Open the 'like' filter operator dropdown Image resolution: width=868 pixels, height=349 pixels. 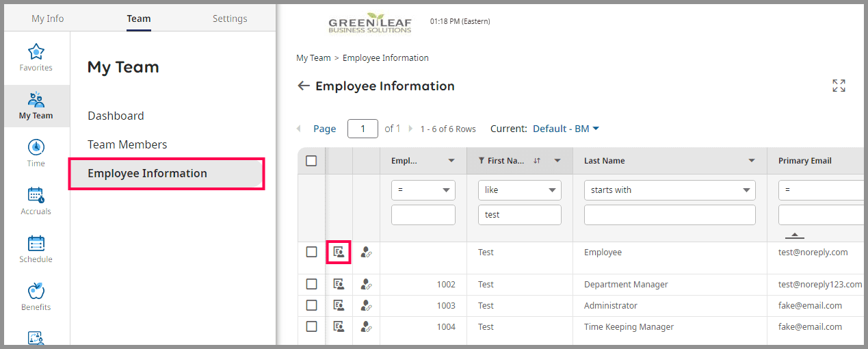pyautogui.click(x=520, y=190)
